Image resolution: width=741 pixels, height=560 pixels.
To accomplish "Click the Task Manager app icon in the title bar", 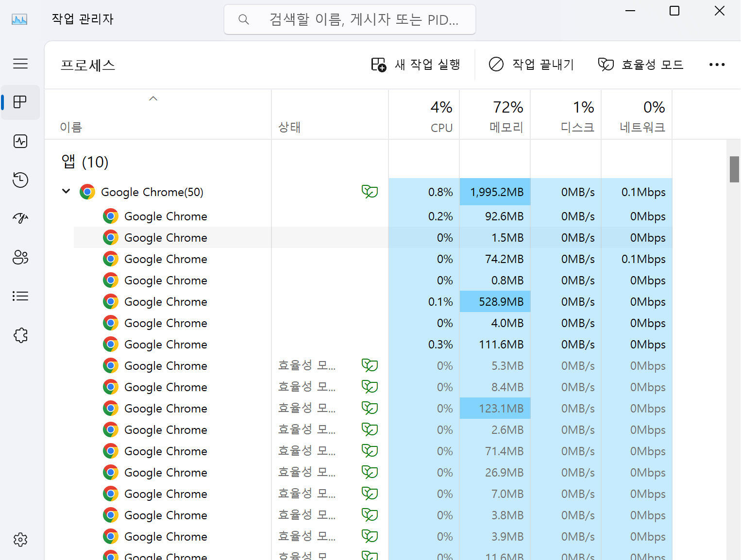I will coord(19,19).
